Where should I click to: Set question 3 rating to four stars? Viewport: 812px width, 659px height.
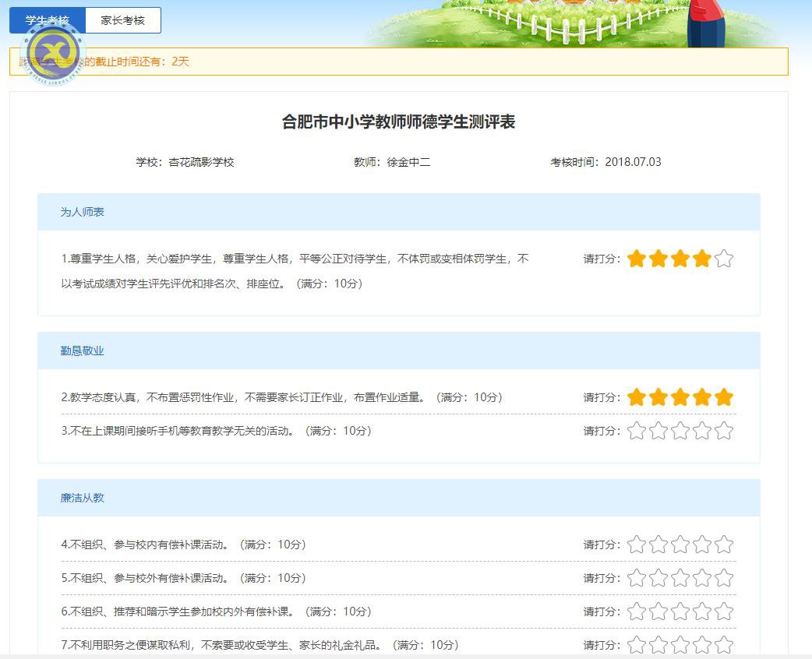pos(702,429)
